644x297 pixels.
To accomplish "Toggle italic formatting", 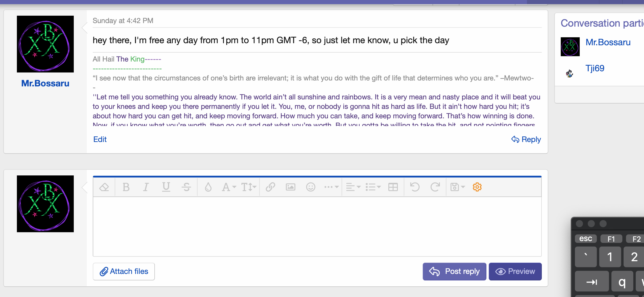I will coord(146,187).
